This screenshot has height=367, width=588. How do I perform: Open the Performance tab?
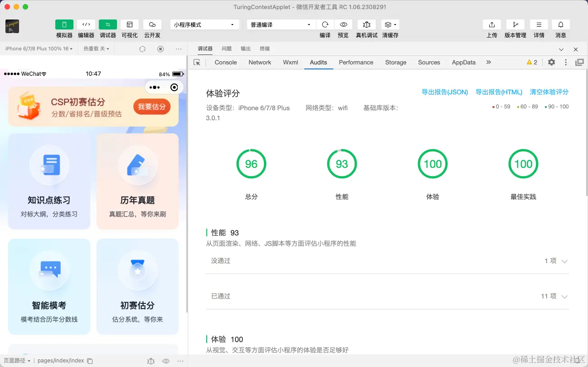click(356, 62)
